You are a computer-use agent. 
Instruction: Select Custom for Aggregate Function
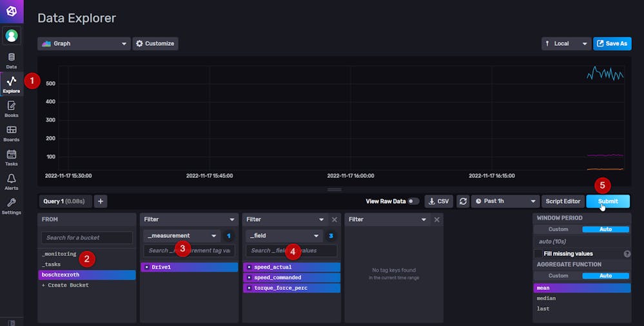pos(558,276)
